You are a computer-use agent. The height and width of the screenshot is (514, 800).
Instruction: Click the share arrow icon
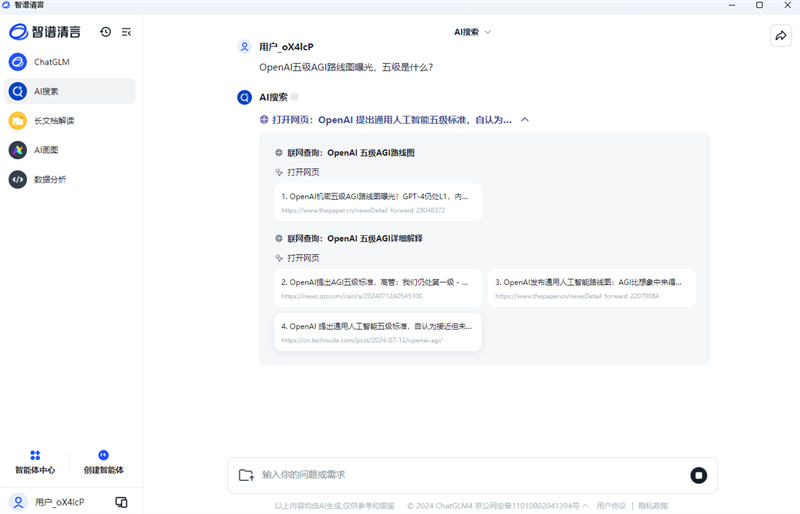pos(780,35)
